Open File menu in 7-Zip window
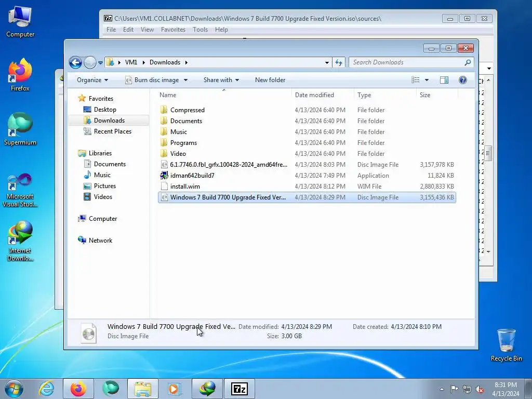 point(111,30)
